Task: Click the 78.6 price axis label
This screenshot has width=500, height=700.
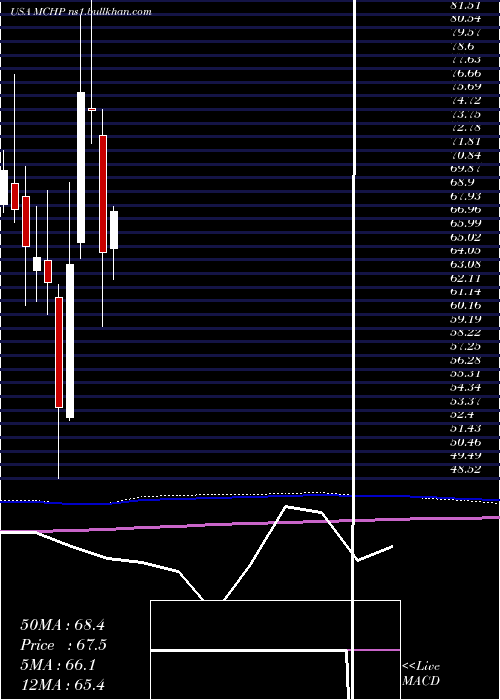Action: (x=462, y=46)
